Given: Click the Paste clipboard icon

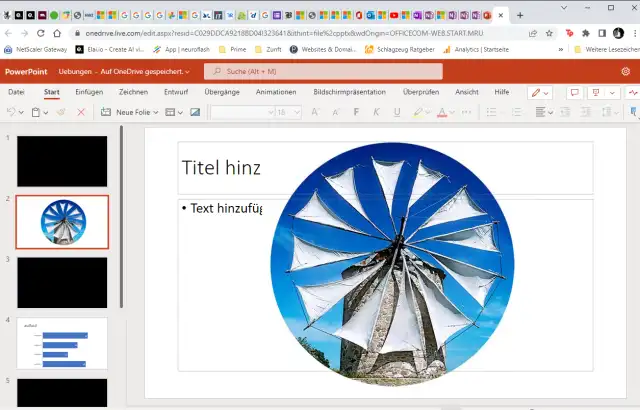Looking at the screenshot, I should coord(36,112).
